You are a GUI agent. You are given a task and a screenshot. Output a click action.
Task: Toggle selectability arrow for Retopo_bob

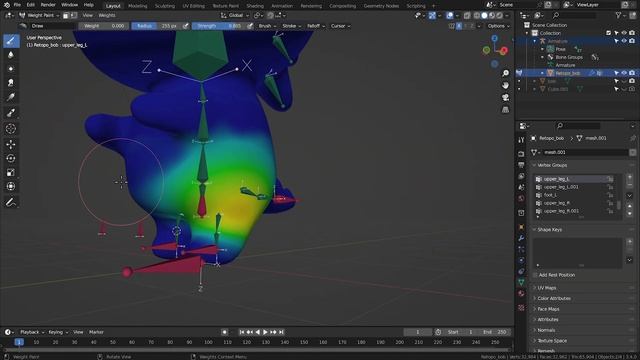pyautogui.click(x=616, y=73)
